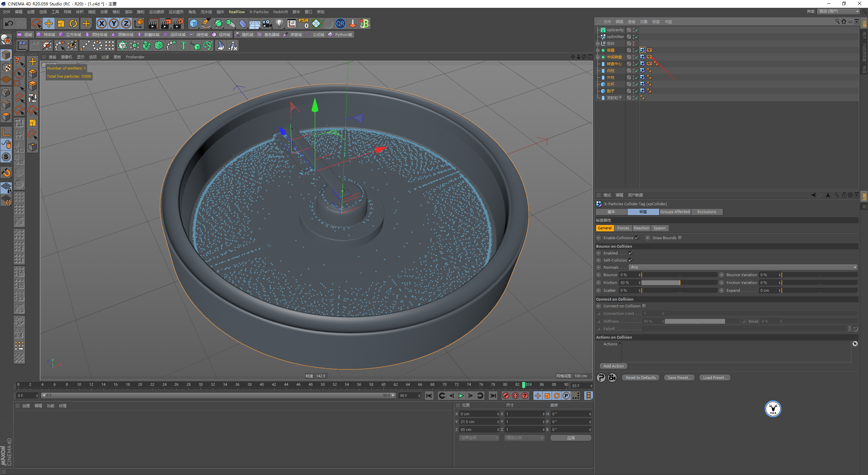Open the ProRender viewport menu
Screen dimensions: 868x475
[x=135, y=57]
